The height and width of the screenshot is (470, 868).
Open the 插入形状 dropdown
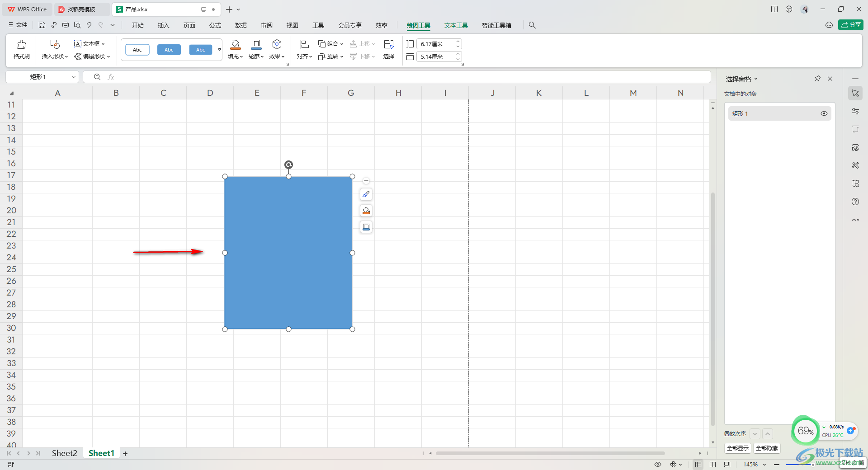coord(55,56)
